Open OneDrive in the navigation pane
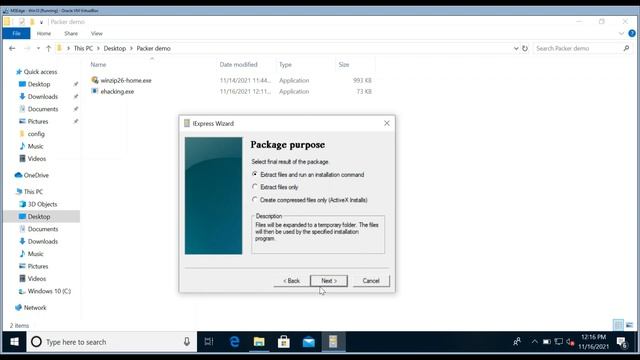640x360 pixels. 36,175
